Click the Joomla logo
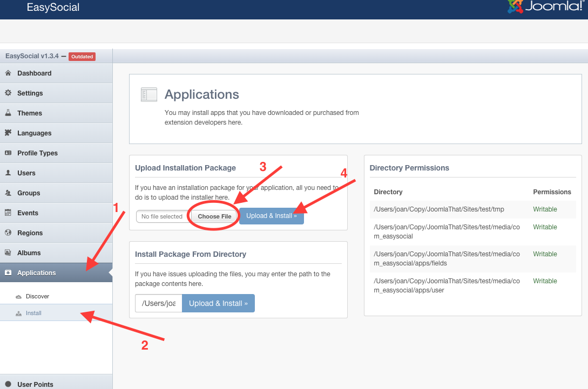The height and width of the screenshot is (389, 588). [546, 6]
